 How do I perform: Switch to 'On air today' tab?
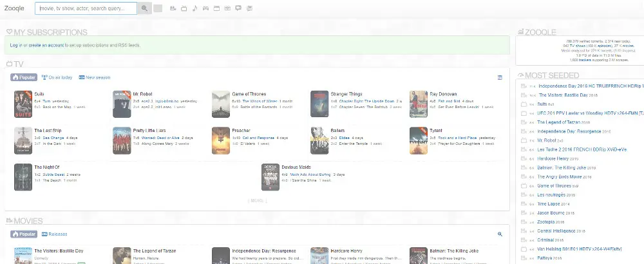pos(57,77)
